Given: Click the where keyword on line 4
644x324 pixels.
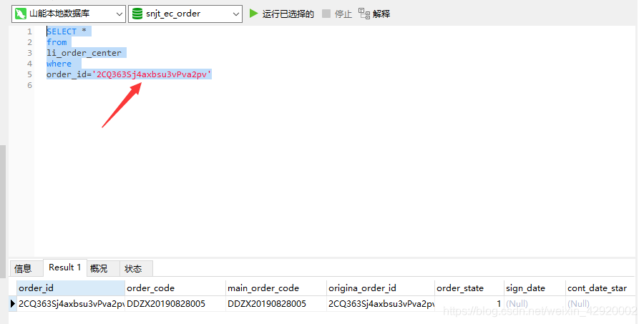Looking at the screenshot, I should 59,64.
